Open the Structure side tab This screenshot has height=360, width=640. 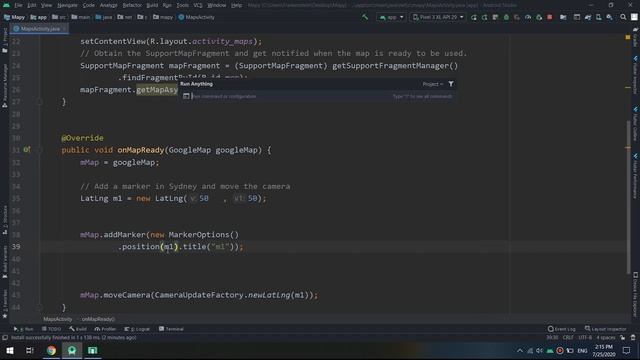pos(4,220)
